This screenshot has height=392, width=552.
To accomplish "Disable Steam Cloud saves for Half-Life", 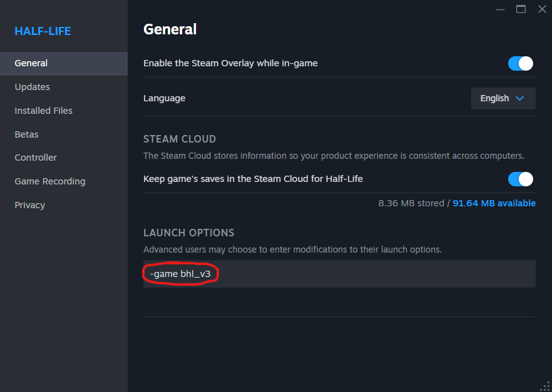I will pyautogui.click(x=520, y=179).
